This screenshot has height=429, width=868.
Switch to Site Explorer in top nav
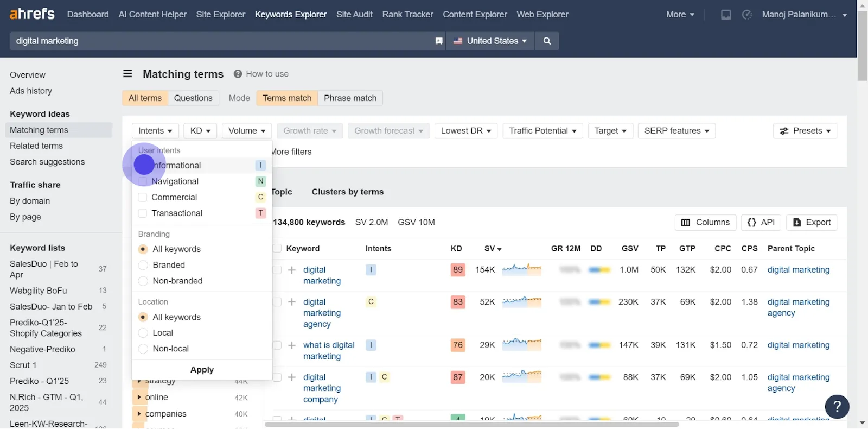[x=221, y=15]
